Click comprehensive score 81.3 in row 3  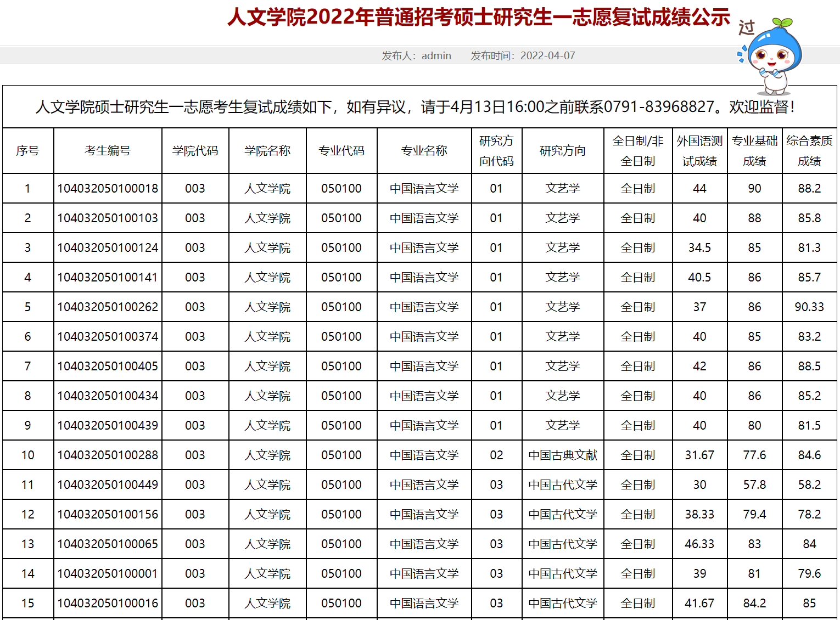[x=810, y=248]
